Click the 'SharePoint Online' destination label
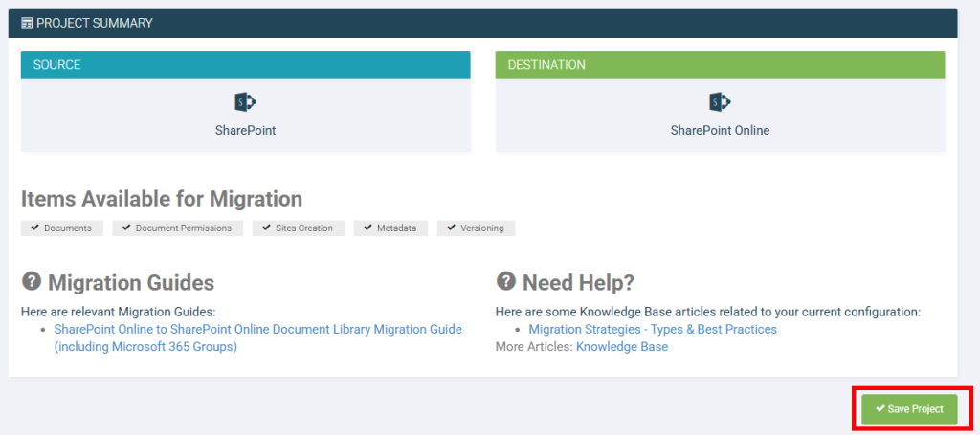Viewport: 980px width, 435px height. pyautogui.click(x=720, y=131)
